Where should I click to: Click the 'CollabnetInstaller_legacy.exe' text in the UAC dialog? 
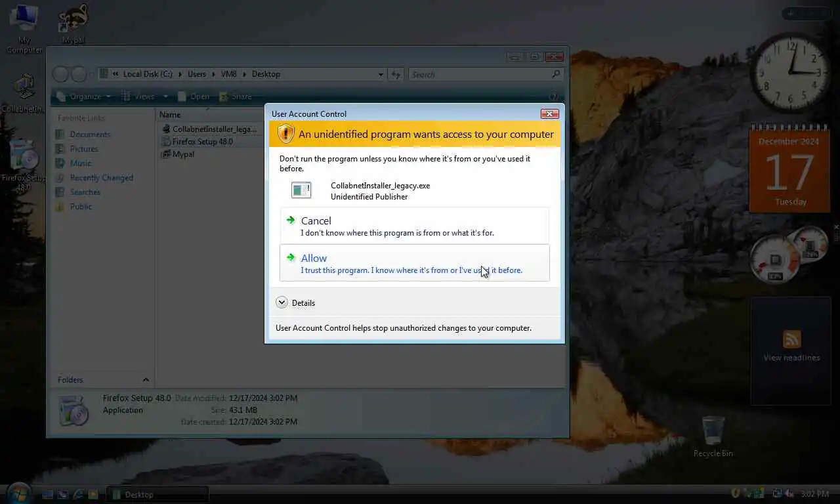point(380,185)
